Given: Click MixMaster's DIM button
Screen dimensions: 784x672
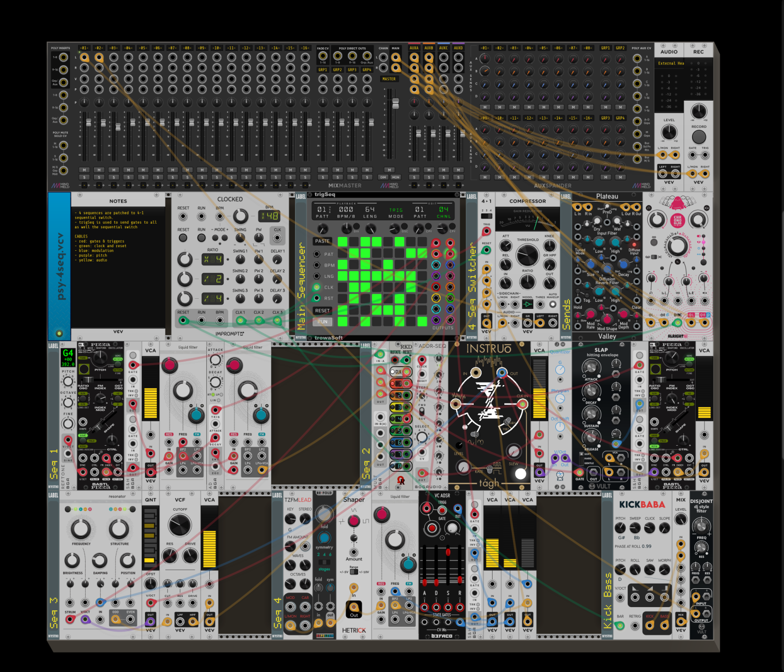Looking at the screenshot, I should click(x=383, y=177).
